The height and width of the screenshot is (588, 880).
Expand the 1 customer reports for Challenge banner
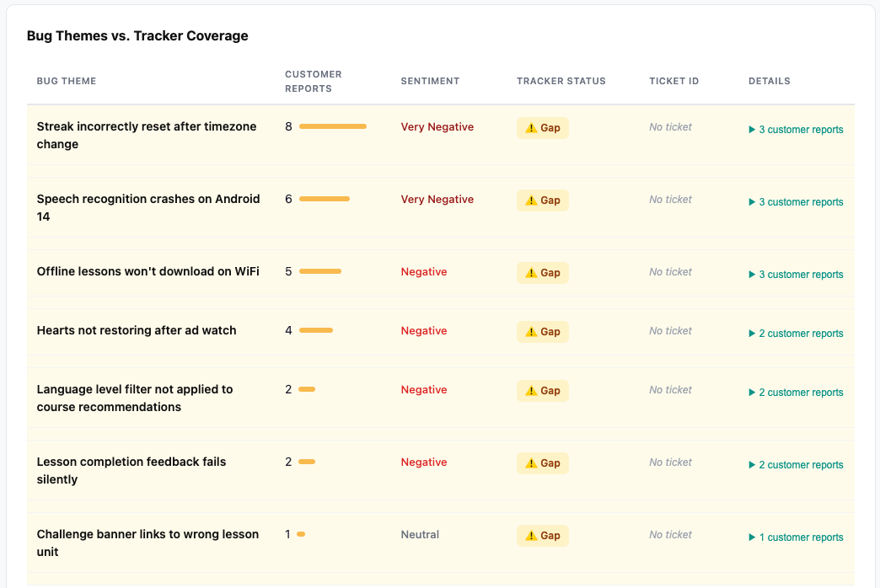click(x=796, y=537)
